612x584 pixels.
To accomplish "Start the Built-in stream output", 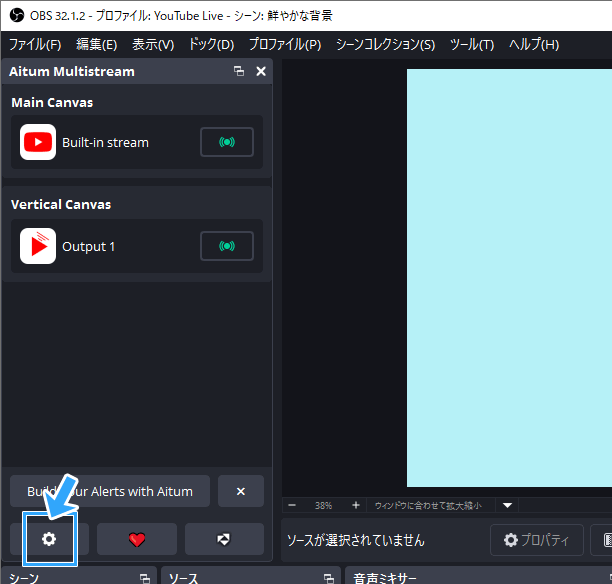I will [x=227, y=142].
